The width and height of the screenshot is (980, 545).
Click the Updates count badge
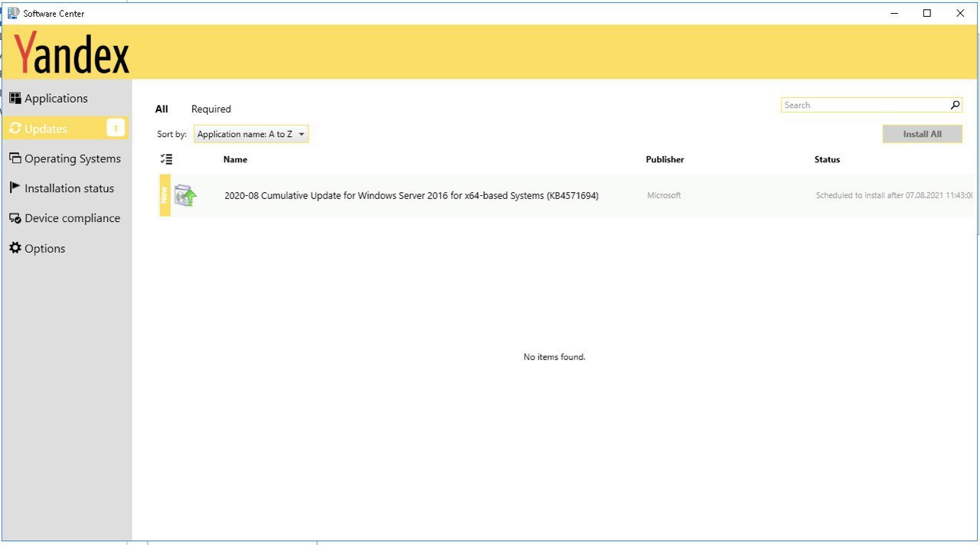(x=116, y=129)
